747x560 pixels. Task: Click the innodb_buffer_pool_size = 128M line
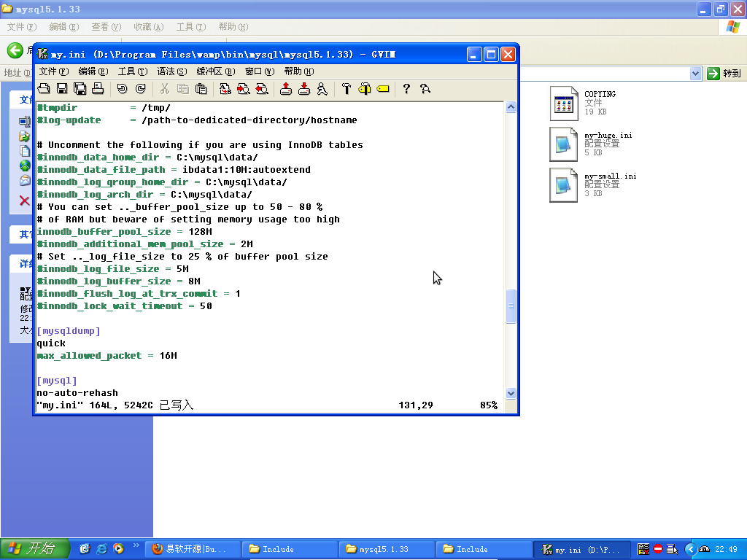pos(124,232)
